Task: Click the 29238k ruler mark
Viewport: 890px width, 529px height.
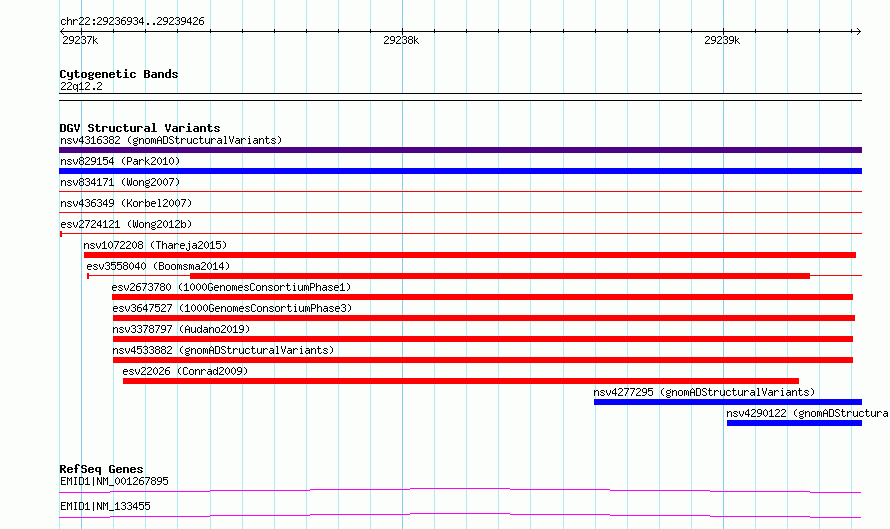Action: tap(401, 40)
